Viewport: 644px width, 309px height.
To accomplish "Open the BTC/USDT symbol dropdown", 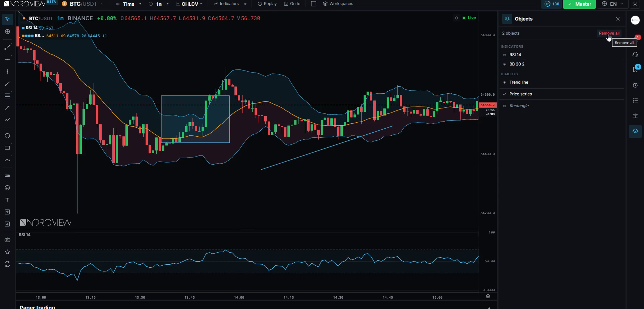I will click(83, 4).
